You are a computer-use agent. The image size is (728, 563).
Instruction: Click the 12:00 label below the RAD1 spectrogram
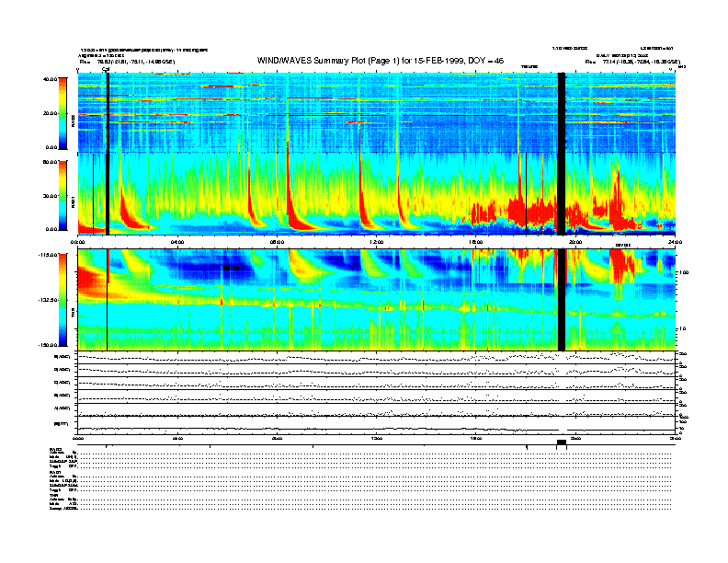click(377, 242)
